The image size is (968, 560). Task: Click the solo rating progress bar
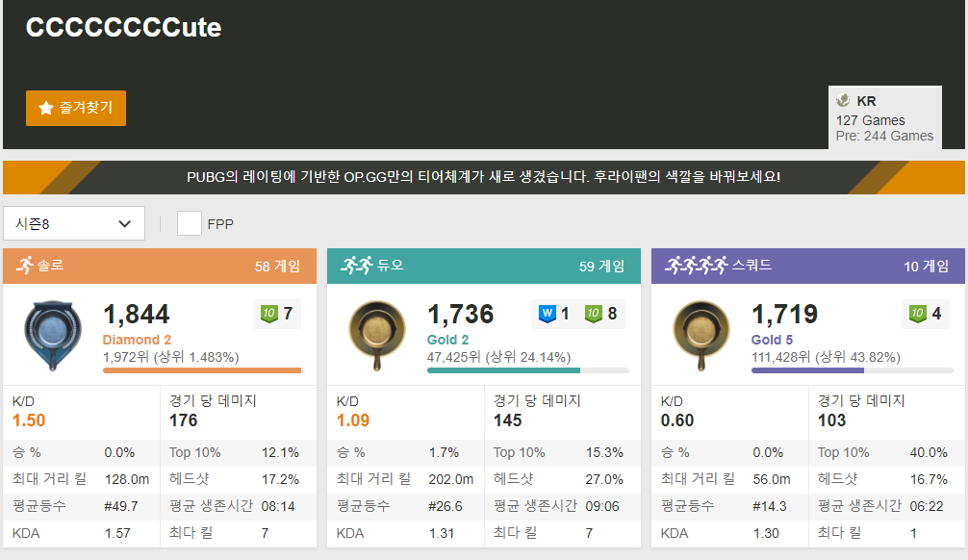click(x=204, y=370)
